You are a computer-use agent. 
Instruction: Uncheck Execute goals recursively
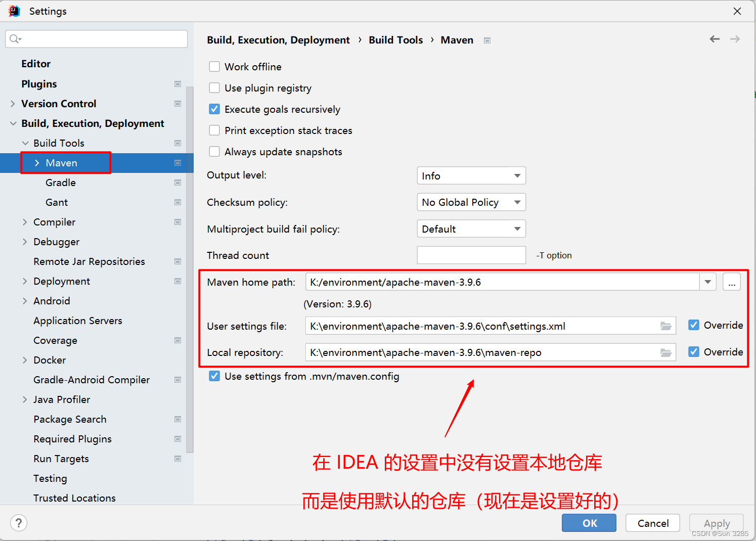click(x=214, y=109)
